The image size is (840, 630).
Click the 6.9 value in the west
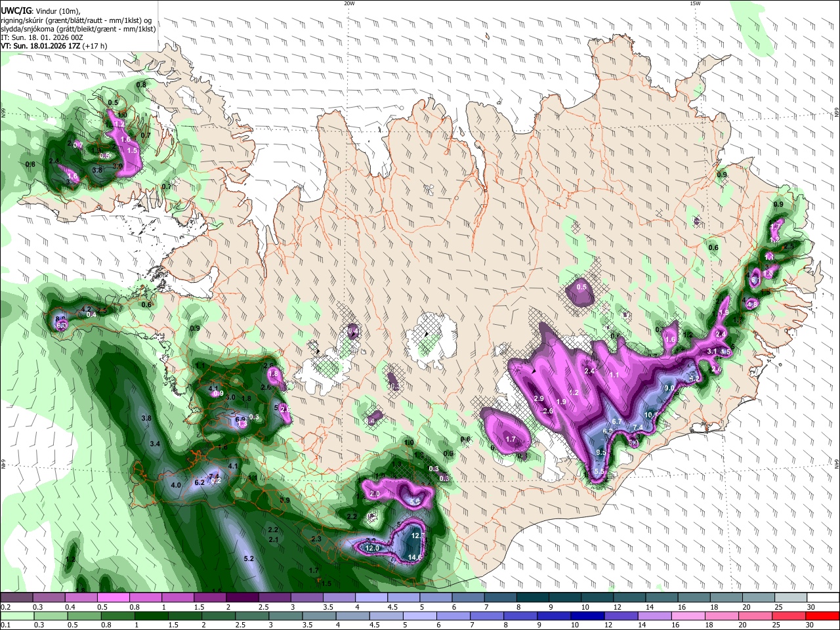click(240, 419)
